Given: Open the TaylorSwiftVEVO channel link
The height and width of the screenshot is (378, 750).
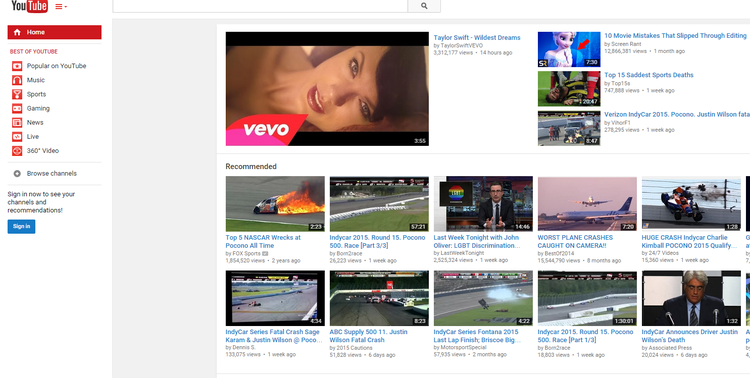Looking at the screenshot, I should [462, 45].
